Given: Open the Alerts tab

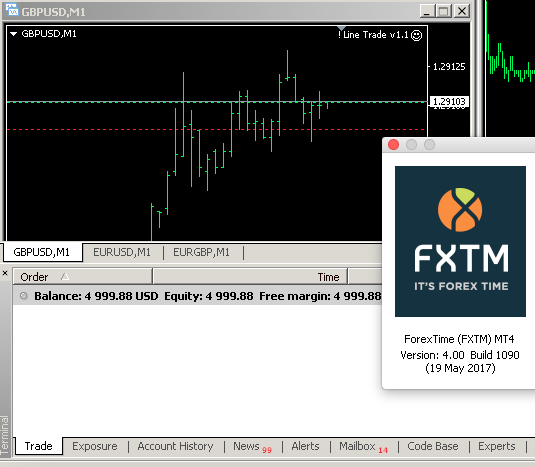Looking at the screenshot, I should [x=305, y=446].
